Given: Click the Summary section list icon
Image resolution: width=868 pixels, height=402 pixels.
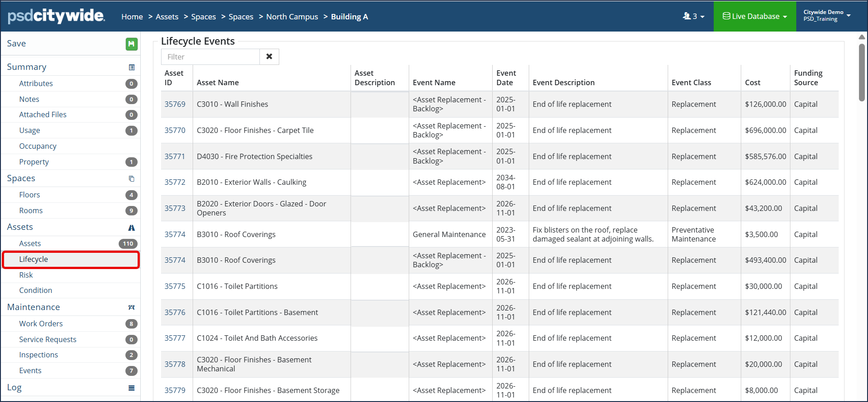Looking at the screenshot, I should [132, 67].
